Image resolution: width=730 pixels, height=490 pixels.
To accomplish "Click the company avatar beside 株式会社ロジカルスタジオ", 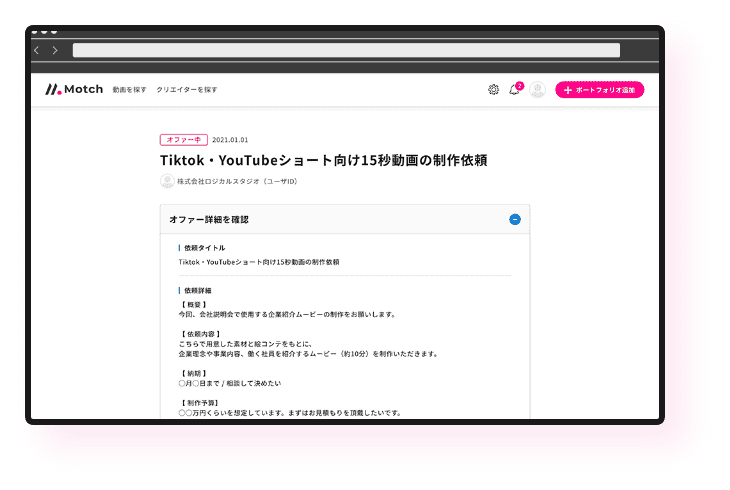I will tap(167, 181).
